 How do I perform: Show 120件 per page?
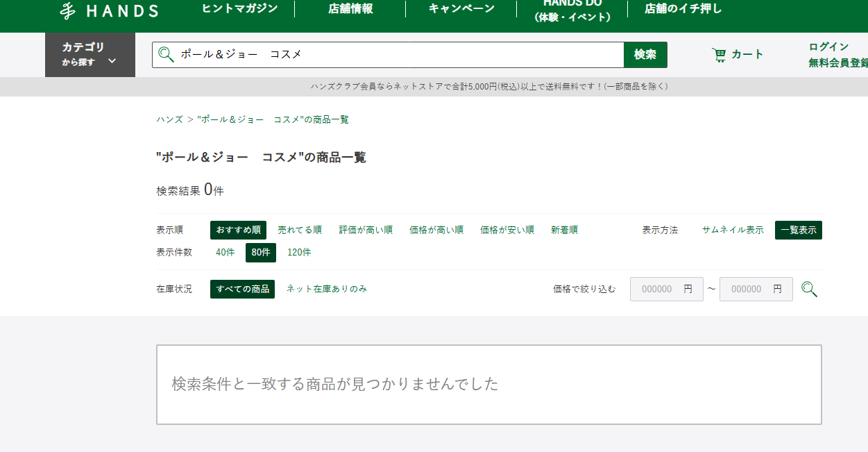pyautogui.click(x=299, y=253)
